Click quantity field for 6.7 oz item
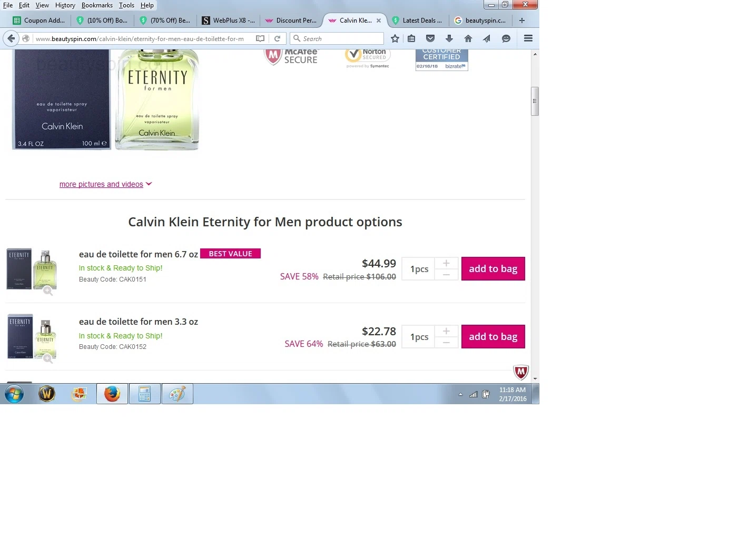 coord(419,269)
